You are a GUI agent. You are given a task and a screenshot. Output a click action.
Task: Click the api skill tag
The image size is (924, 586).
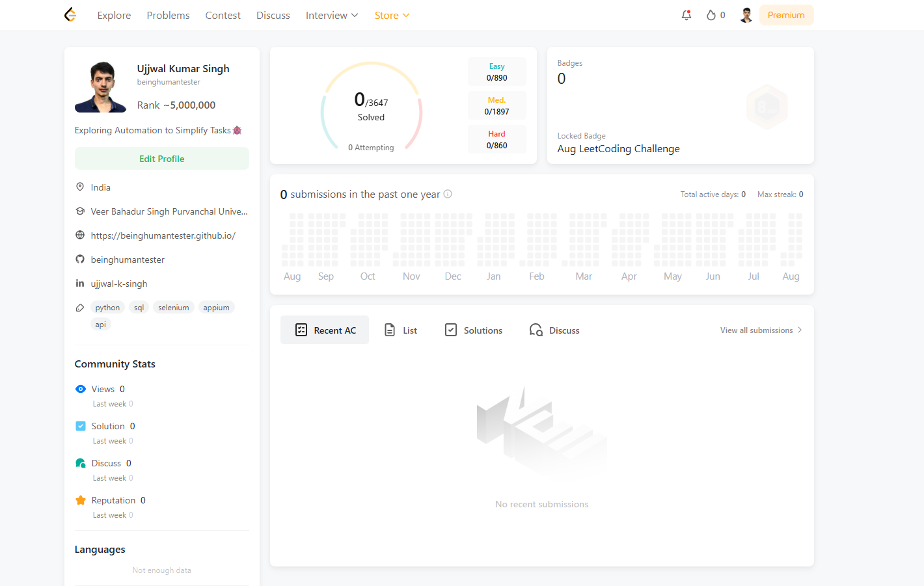(101, 325)
